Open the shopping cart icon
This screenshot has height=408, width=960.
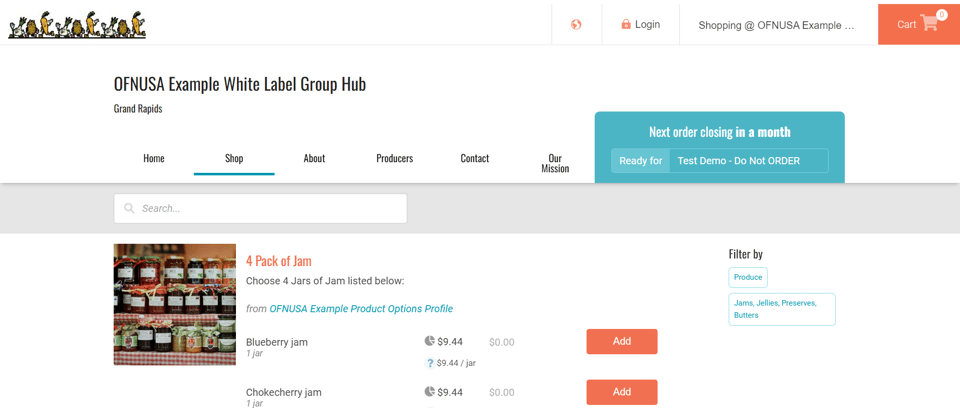929,23
